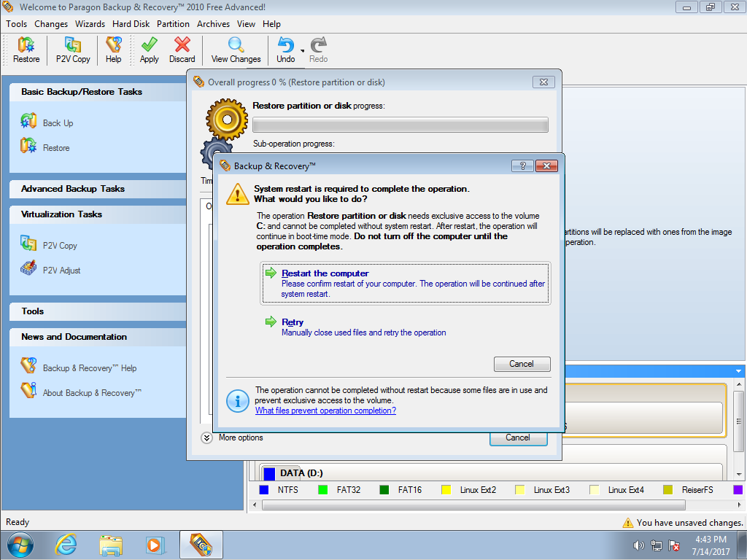This screenshot has height=560, width=747.
Task: Click the dialog help question-mark button
Action: (x=522, y=166)
